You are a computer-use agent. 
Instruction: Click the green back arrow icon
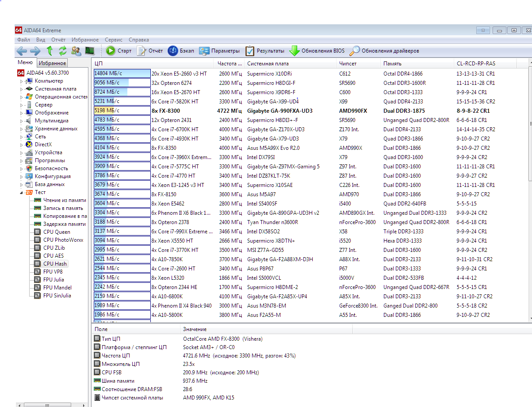[x=22, y=51]
